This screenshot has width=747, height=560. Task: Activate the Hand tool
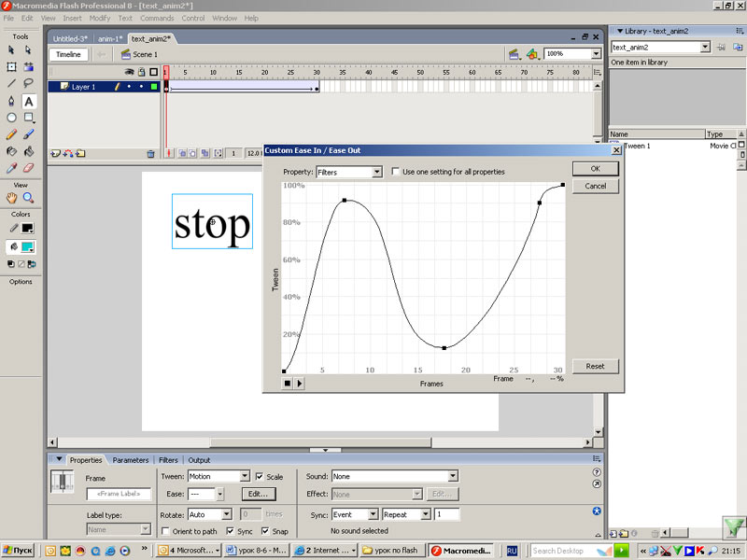11,198
